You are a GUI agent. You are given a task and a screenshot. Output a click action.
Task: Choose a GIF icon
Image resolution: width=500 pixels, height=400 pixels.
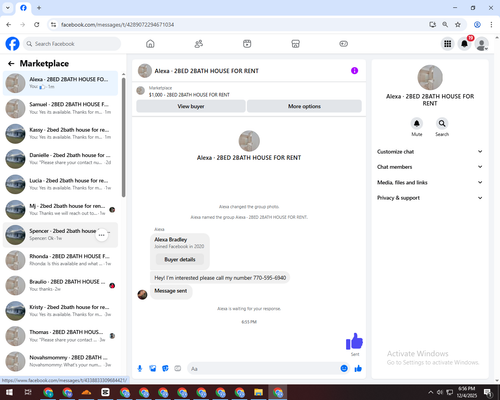coord(178,368)
